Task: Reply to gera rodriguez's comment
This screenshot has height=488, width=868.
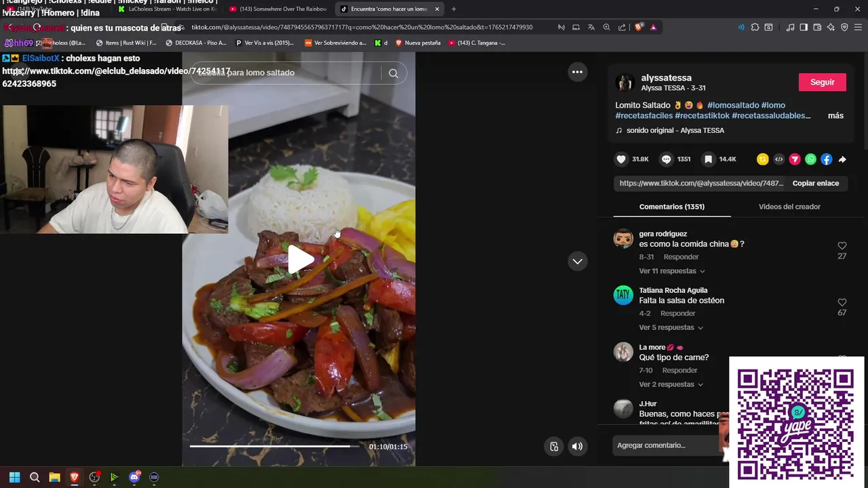Action: point(681,257)
